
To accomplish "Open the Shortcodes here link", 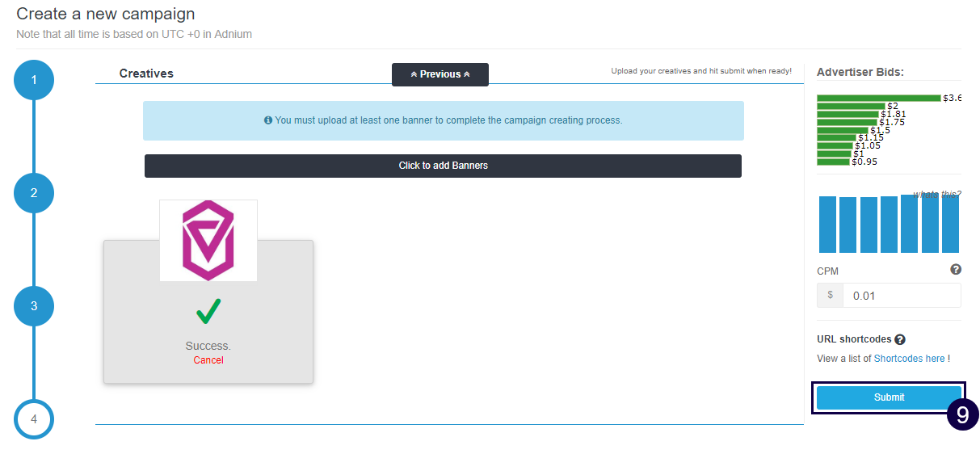I will [x=909, y=359].
